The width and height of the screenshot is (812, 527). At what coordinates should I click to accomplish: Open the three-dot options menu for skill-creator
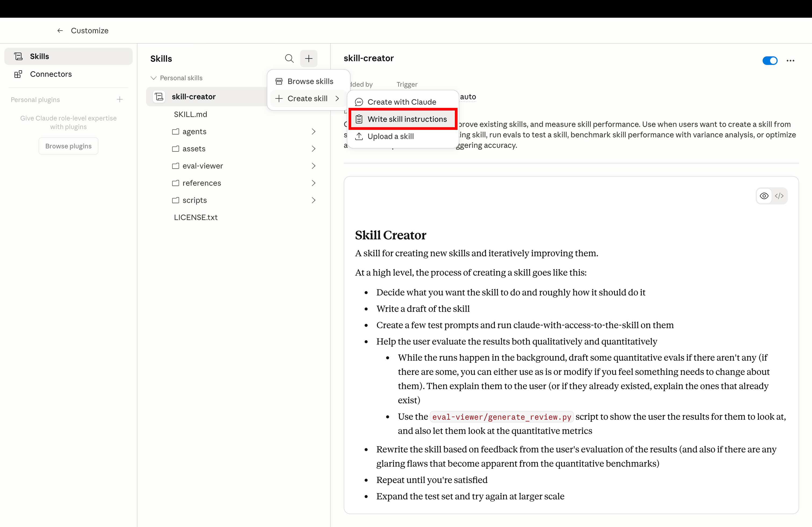[791, 60]
